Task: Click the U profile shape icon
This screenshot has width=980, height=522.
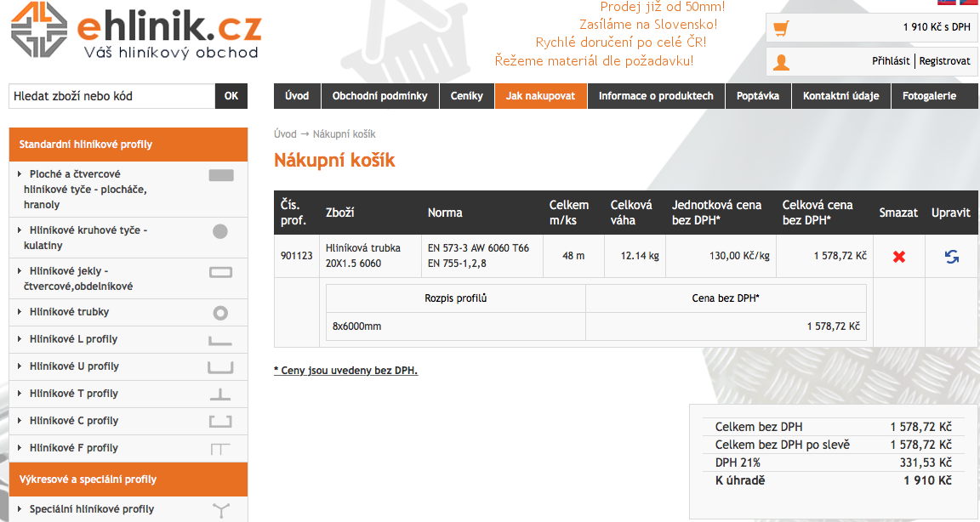Action: click(220, 366)
